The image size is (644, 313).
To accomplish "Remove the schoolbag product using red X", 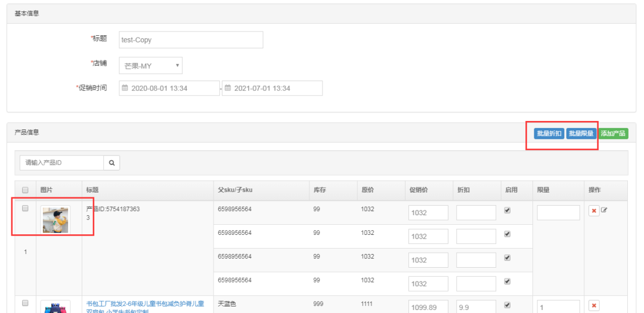I will pyautogui.click(x=594, y=306).
